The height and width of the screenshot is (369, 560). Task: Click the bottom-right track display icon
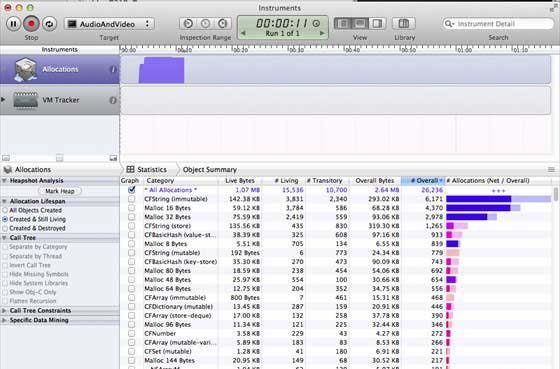coord(113,158)
